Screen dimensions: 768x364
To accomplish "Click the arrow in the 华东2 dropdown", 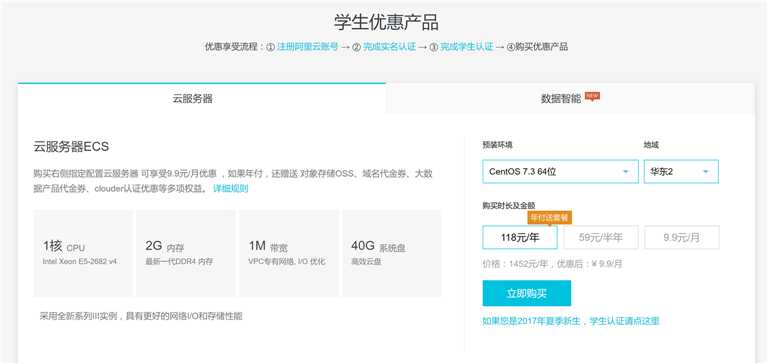I will click(706, 172).
